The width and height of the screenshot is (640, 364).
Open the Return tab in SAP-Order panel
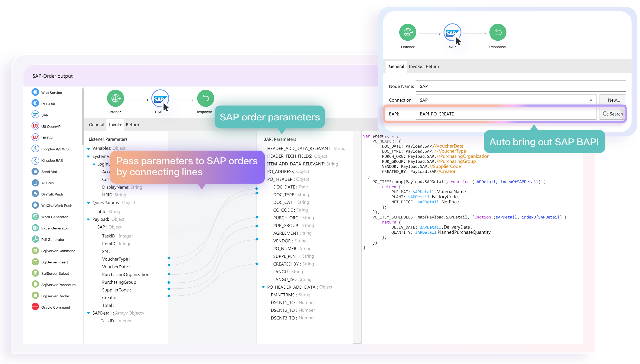[x=132, y=125]
